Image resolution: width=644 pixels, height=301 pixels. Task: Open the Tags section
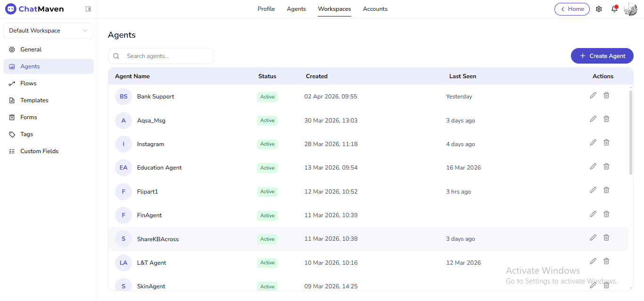[26, 134]
